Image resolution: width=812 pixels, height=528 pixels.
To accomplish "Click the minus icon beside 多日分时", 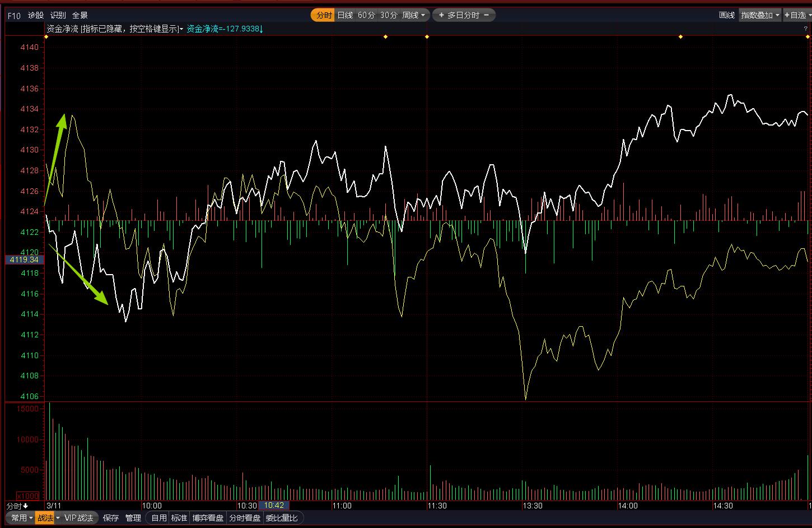I will point(486,15).
